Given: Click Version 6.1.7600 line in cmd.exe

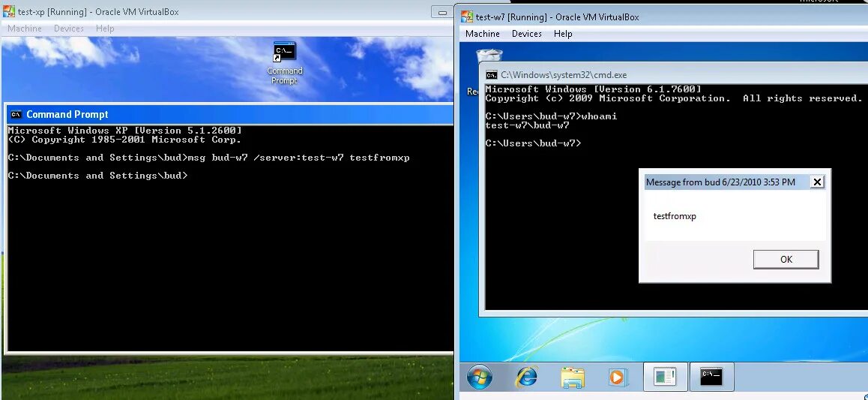Looking at the screenshot, I should point(593,89).
